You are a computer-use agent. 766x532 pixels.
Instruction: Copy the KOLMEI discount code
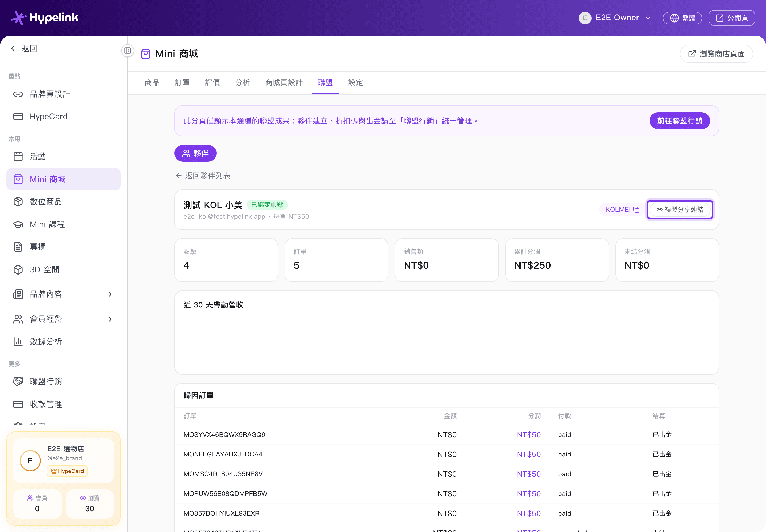(622, 210)
